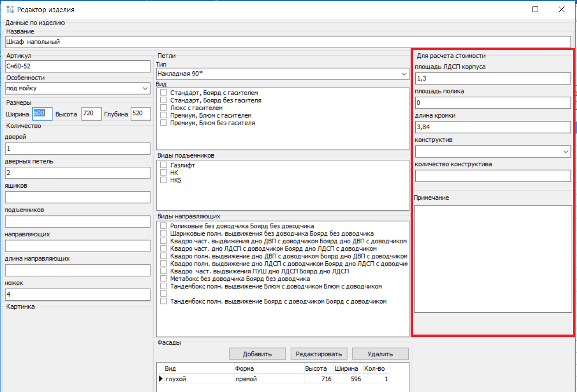Click the app icon in title bar
Viewport: 577px width, 392px height.
click(10, 9)
